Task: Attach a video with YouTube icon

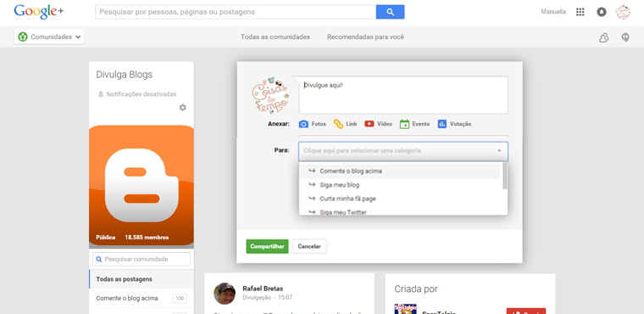Action: point(369,123)
